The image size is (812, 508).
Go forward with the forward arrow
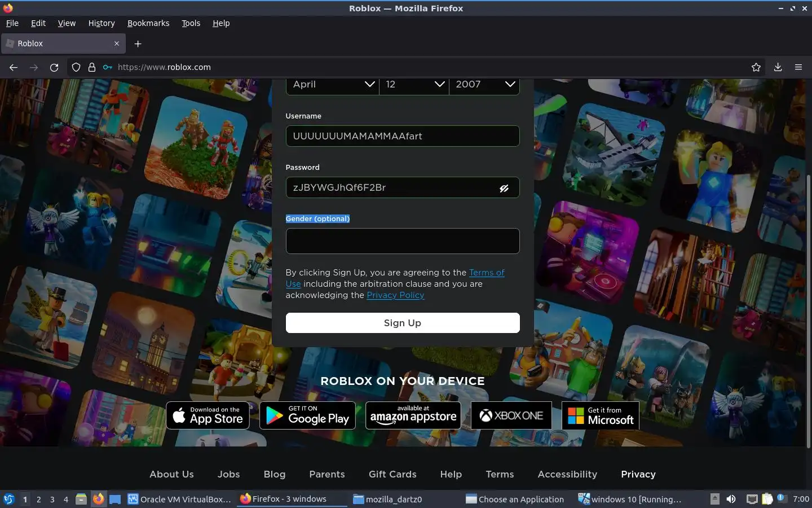point(34,67)
